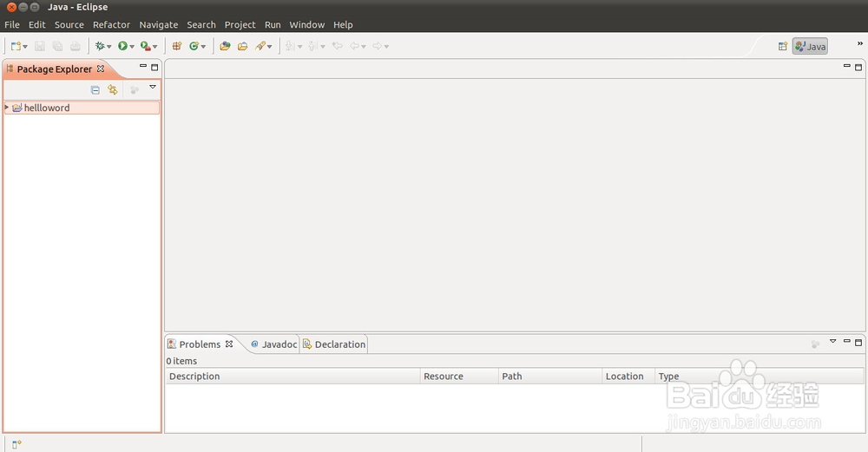Open the New Java Class dropdown arrow

203,47
